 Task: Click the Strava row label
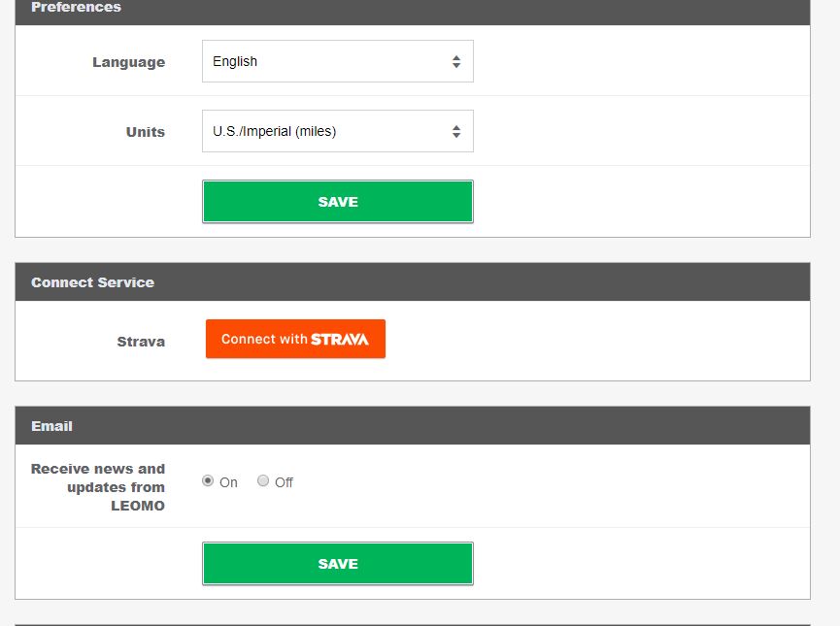tap(141, 342)
